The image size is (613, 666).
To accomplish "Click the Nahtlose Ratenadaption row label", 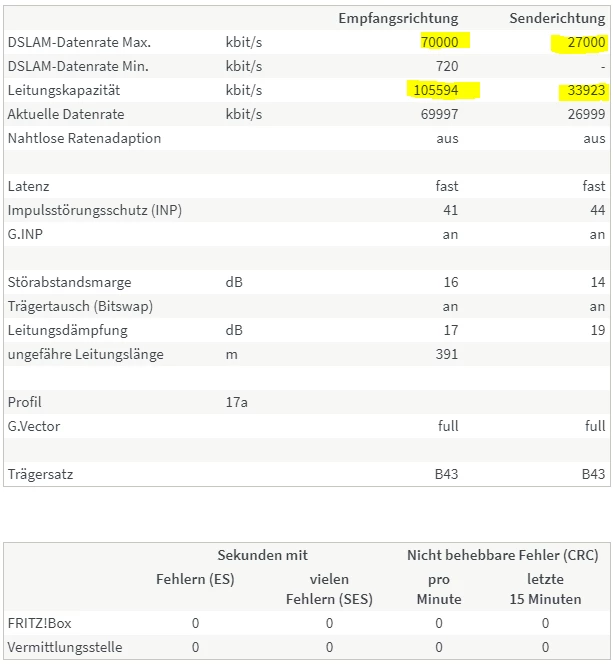I will (84, 138).
